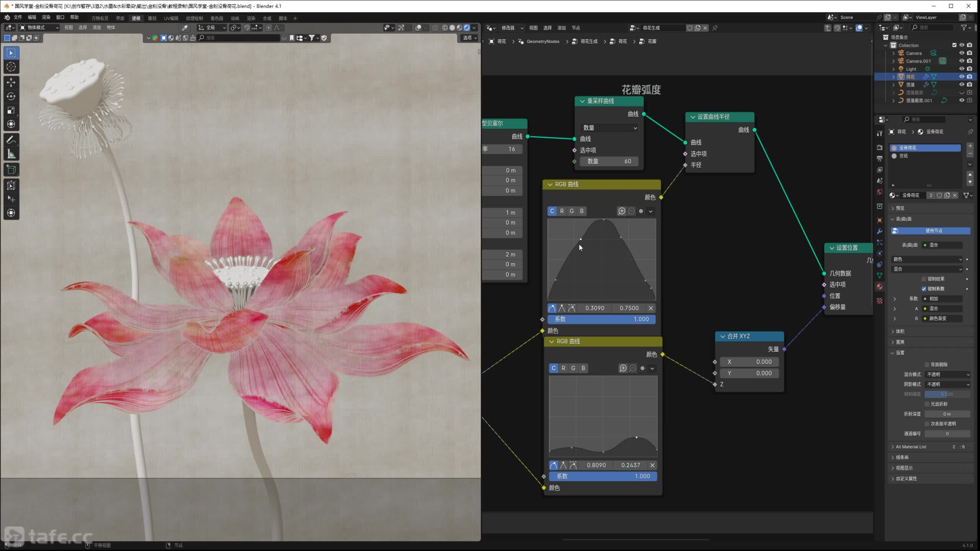Click the 数量 60 field in resample node
980x551 pixels.
point(609,161)
